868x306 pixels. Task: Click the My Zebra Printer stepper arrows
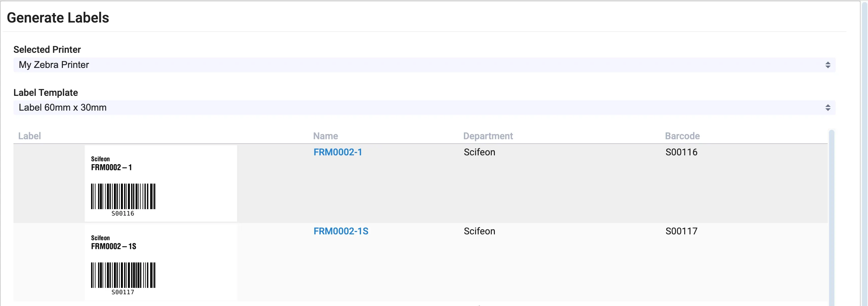[x=828, y=65]
